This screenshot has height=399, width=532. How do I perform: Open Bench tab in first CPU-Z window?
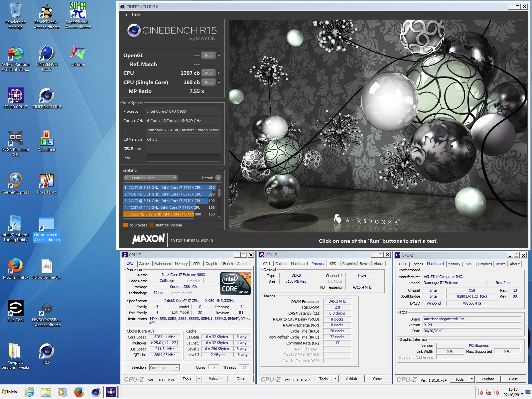tap(228, 264)
